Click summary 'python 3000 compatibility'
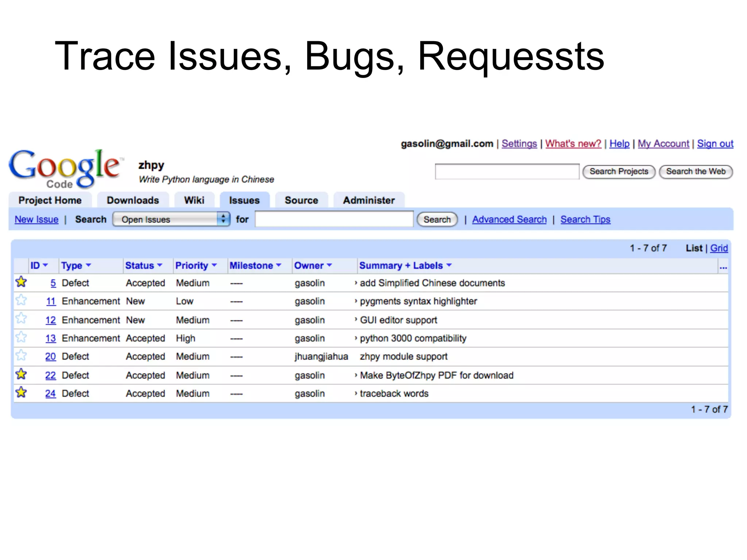747x560 pixels. click(x=413, y=338)
